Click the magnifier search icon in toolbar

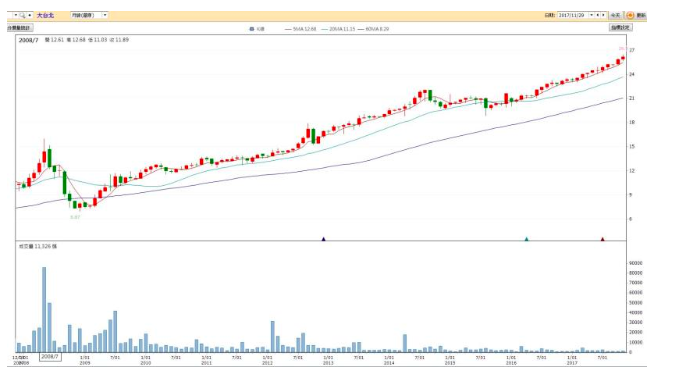coord(22,15)
